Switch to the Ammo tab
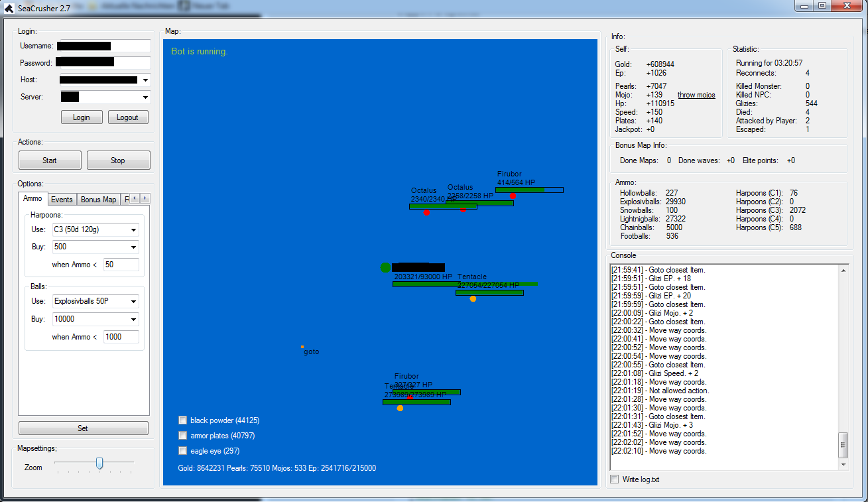 pyautogui.click(x=32, y=198)
